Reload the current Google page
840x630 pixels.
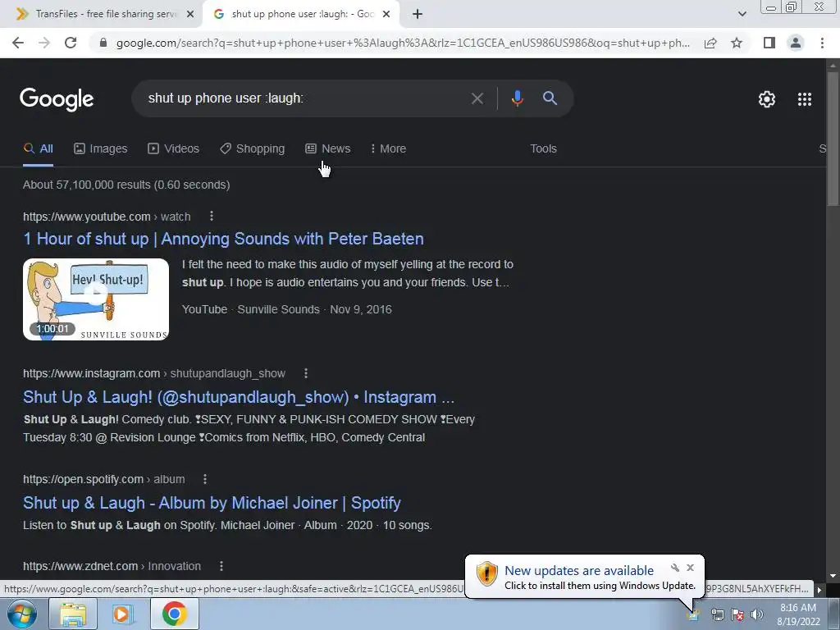click(x=71, y=43)
